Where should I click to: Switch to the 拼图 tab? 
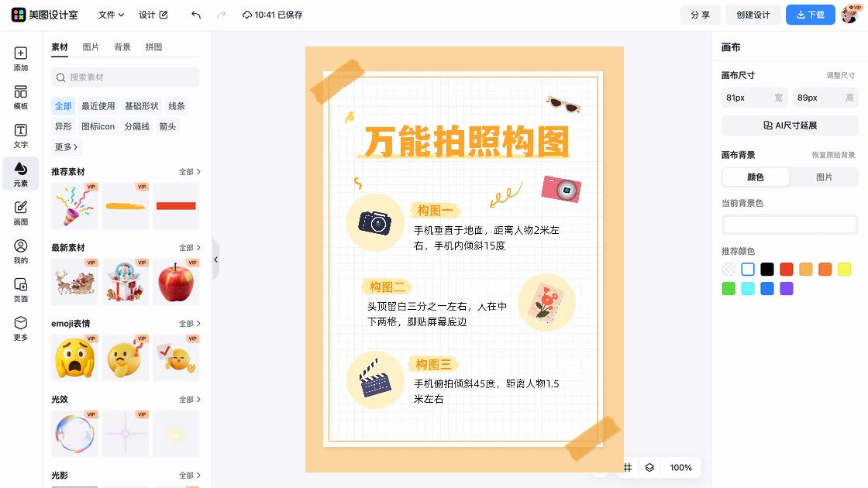(x=154, y=47)
